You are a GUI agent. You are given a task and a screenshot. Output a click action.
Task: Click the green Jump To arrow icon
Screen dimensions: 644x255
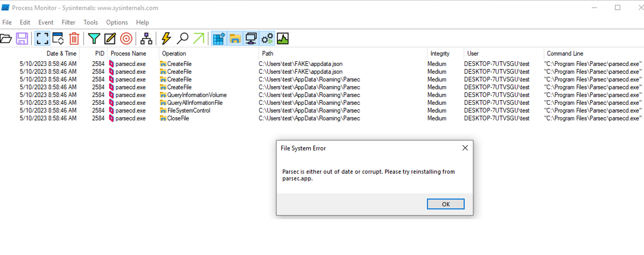(x=199, y=38)
